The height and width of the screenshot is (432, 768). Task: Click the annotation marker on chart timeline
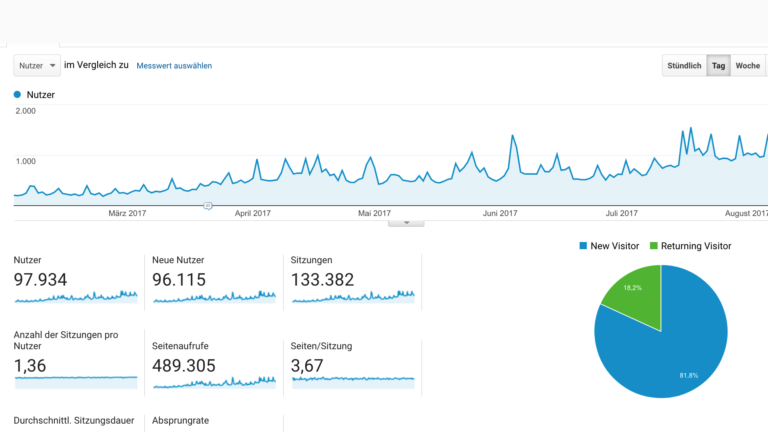[x=208, y=205]
